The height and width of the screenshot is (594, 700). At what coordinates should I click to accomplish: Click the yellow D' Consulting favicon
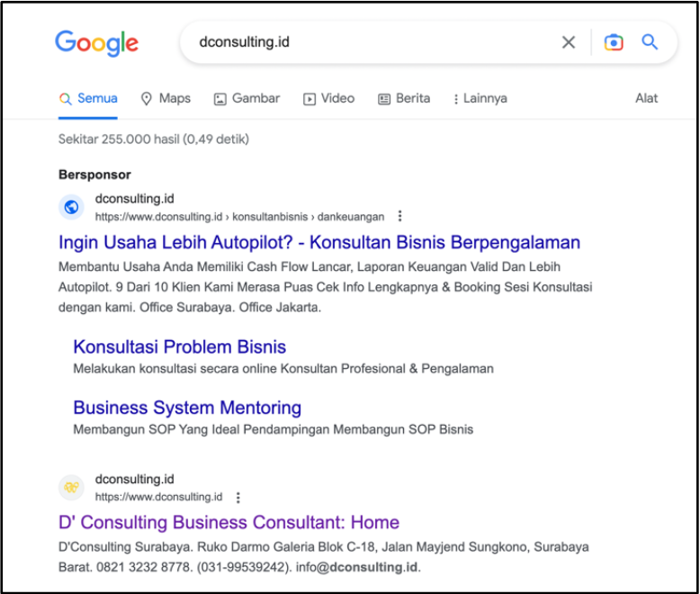[71, 487]
